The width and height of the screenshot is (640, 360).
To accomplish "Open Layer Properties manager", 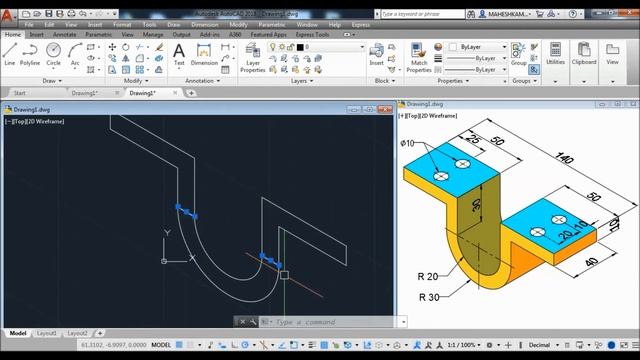I will (x=253, y=58).
